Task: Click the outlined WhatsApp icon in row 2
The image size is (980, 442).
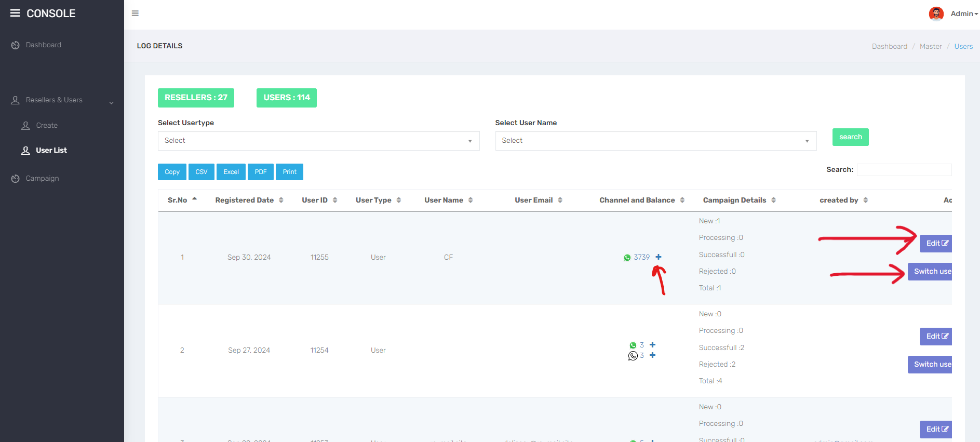Action: (633, 356)
